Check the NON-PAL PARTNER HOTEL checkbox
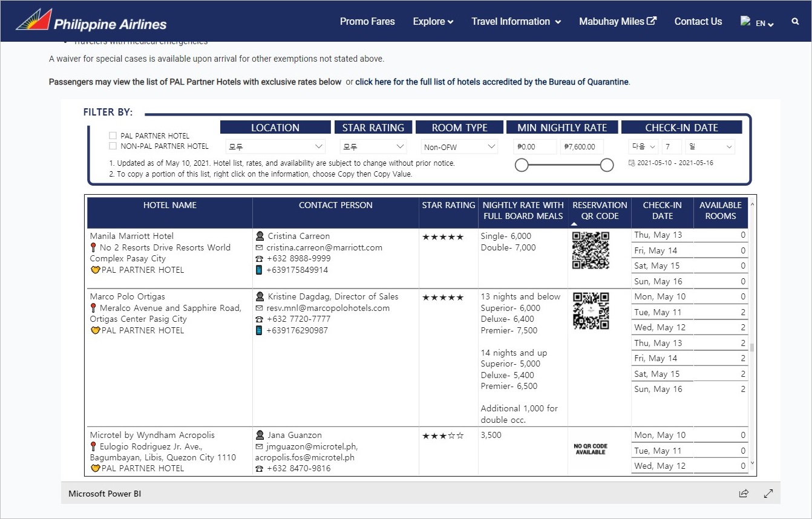 click(x=113, y=146)
